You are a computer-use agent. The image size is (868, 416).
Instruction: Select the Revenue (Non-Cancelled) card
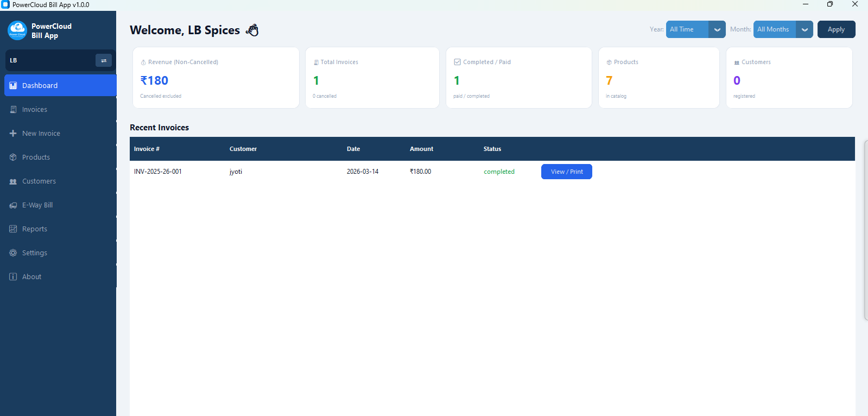click(x=216, y=78)
